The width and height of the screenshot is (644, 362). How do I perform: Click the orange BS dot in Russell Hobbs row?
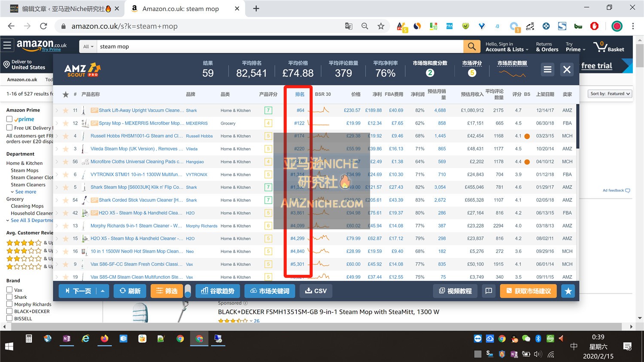(x=527, y=136)
